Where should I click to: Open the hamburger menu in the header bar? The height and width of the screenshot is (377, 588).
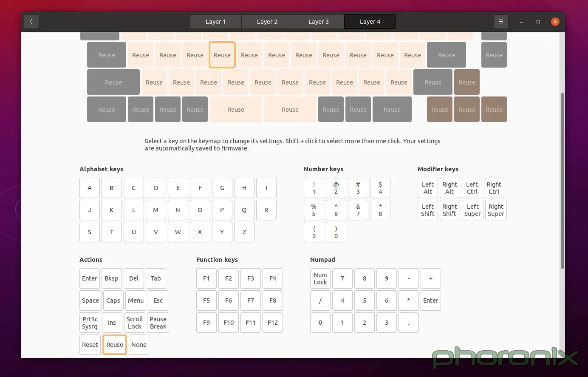[x=500, y=22]
